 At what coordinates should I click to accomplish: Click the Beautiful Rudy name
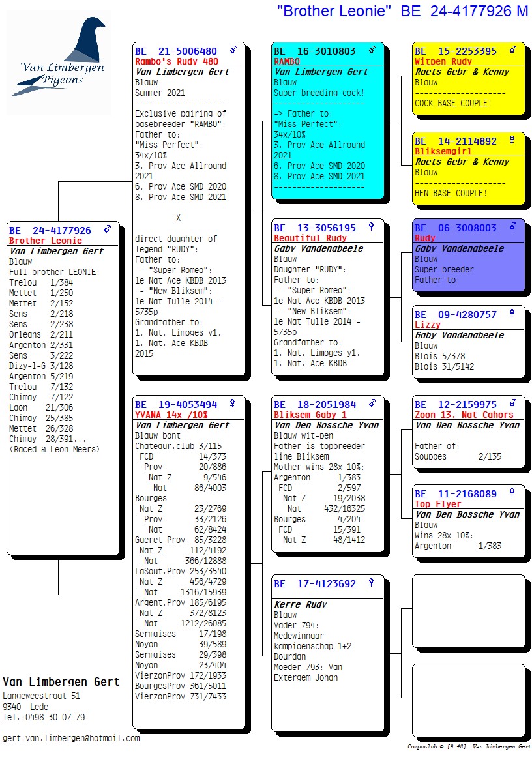pos(310,238)
